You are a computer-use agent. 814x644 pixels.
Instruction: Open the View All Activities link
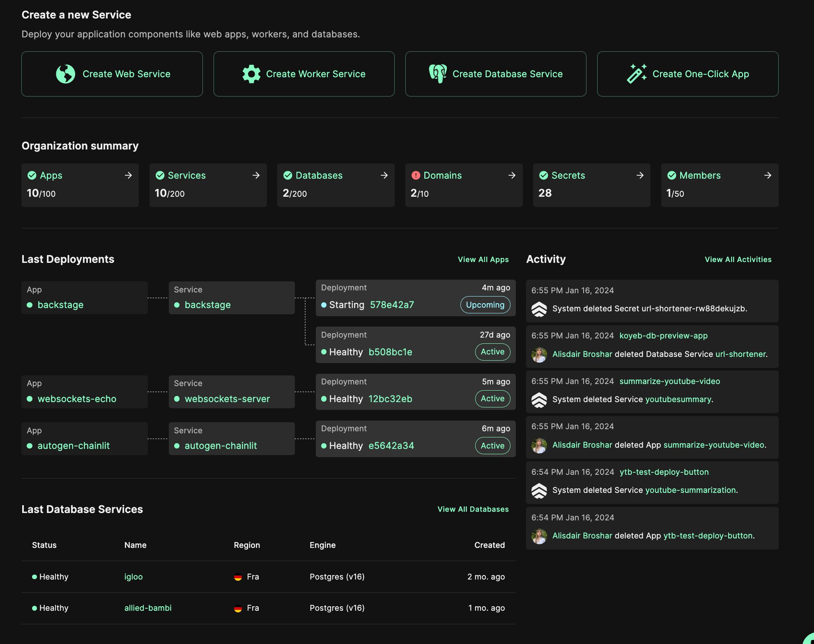738,259
